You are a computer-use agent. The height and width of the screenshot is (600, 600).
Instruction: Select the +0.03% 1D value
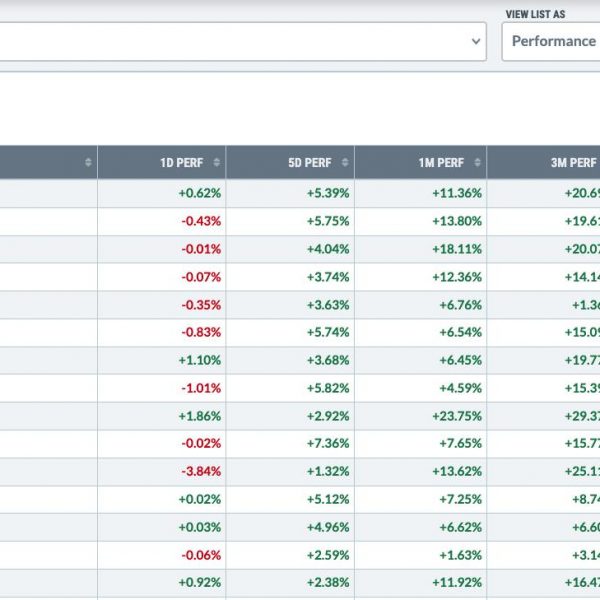(x=200, y=527)
